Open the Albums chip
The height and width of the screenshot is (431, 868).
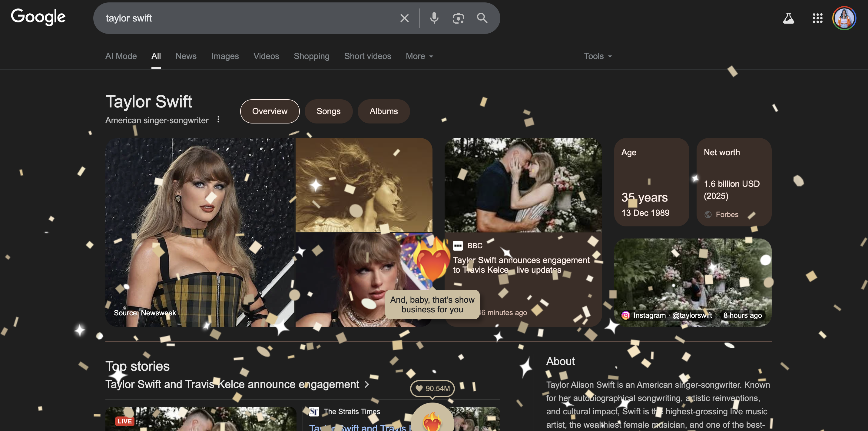383,111
